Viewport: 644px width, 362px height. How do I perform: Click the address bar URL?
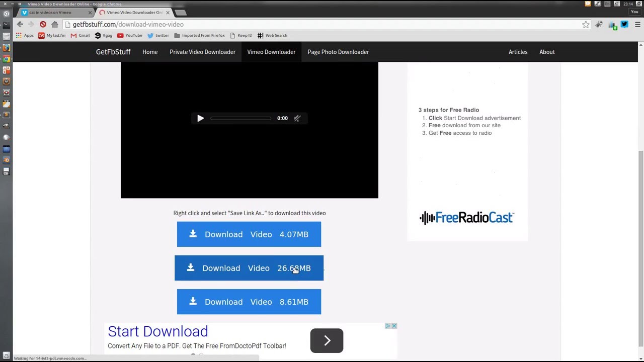point(128,24)
